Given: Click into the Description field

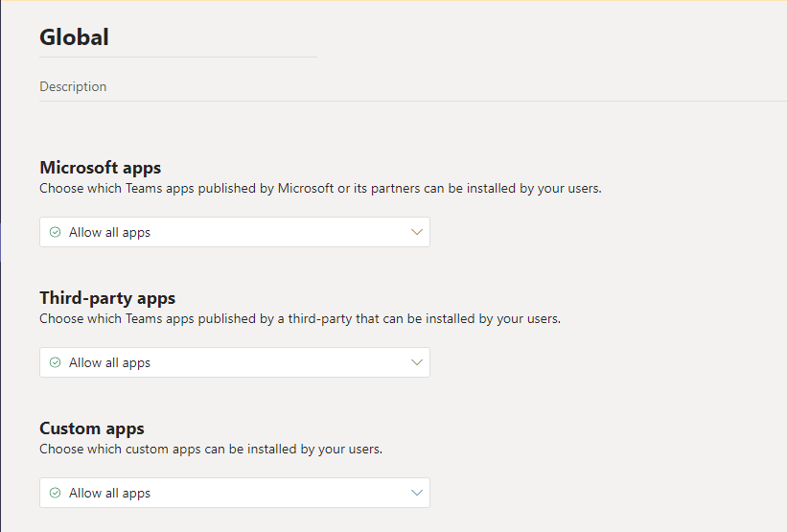Looking at the screenshot, I should pos(413,87).
